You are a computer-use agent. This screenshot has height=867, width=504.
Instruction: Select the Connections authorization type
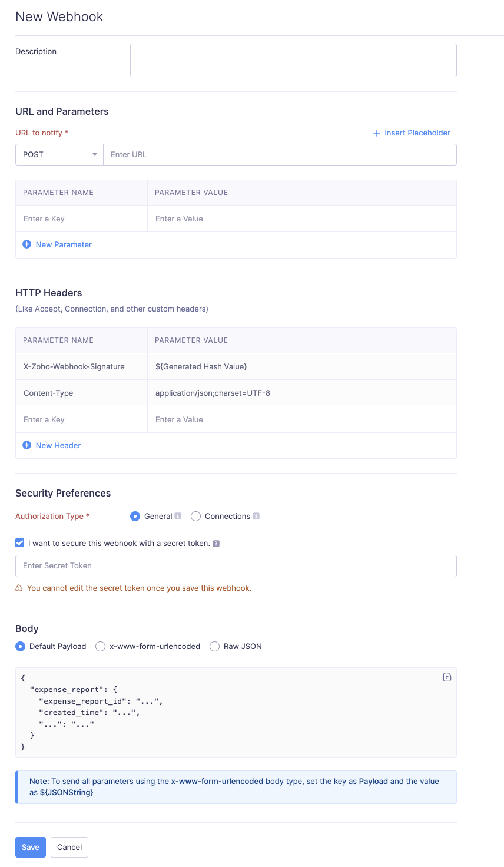tap(196, 517)
